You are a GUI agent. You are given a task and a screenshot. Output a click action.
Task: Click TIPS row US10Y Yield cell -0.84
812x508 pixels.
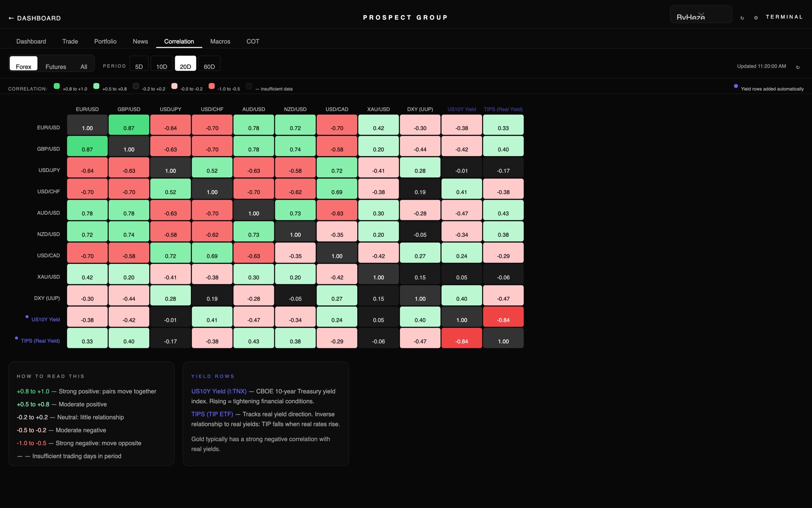[461, 338]
